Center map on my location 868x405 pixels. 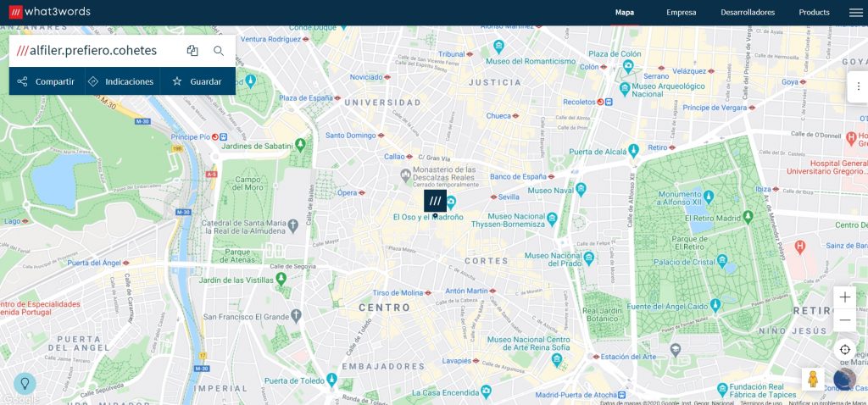(x=845, y=350)
